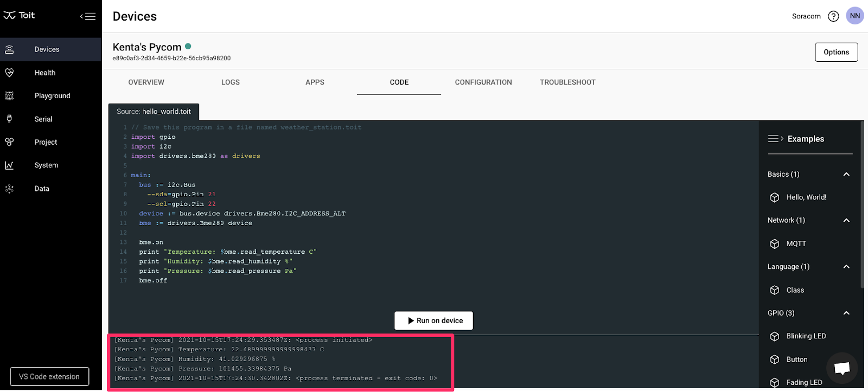Screen dimensions: 868x392
Task: Open Serial via its plug icon
Action: (9, 119)
